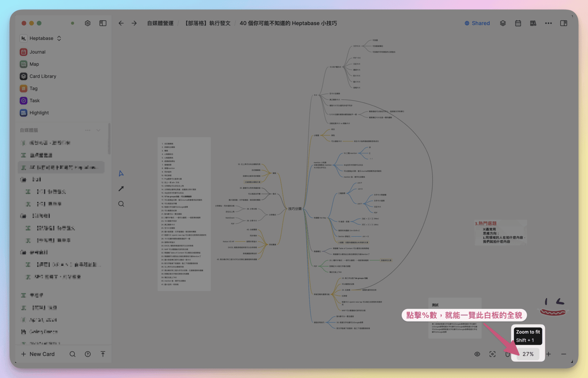The height and width of the screenshot is (378, 588).
Task: Select the 技巧分類 mind map root node
Action: point(295,209)
